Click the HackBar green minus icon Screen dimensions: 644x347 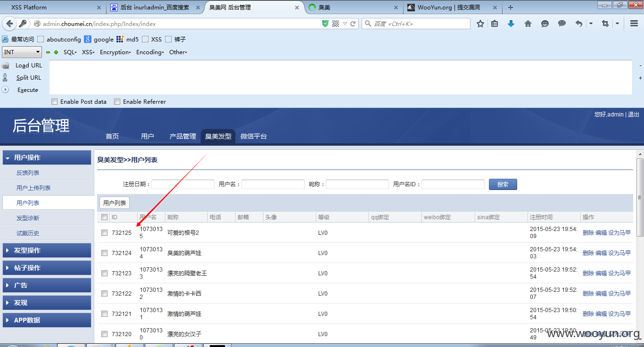[48, 52]
